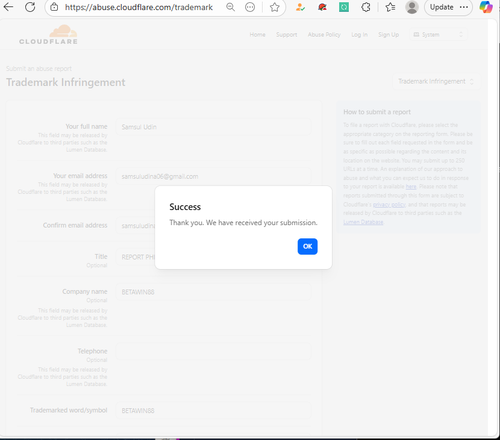The image size is (500, 440).
Task: Open the 'here' link in instructions
Action: [411, 187]
